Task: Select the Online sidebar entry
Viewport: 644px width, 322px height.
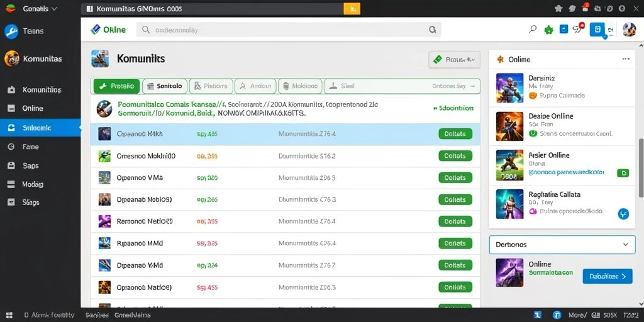Action: 25,108
